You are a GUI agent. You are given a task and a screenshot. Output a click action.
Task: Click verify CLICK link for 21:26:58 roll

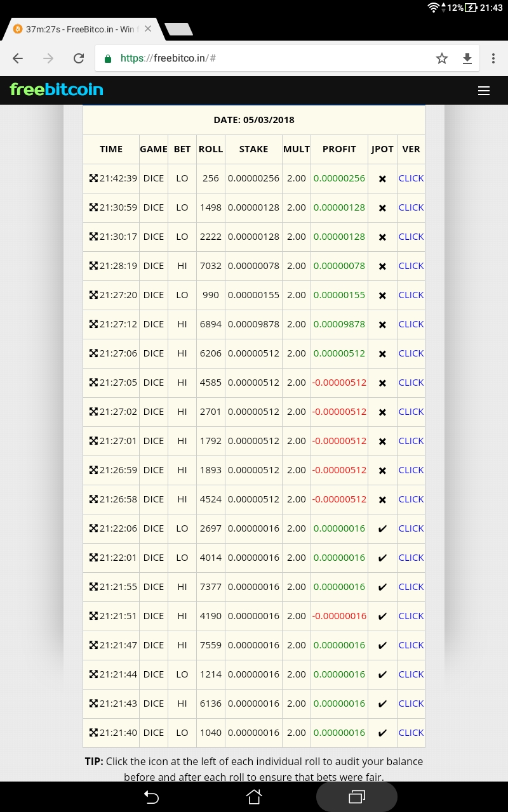(x=411, y=499)
